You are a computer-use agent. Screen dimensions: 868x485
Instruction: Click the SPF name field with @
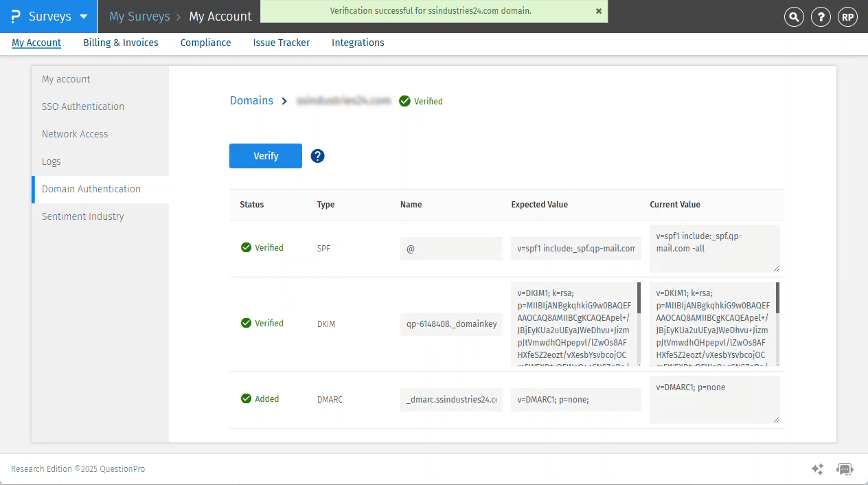451,249
